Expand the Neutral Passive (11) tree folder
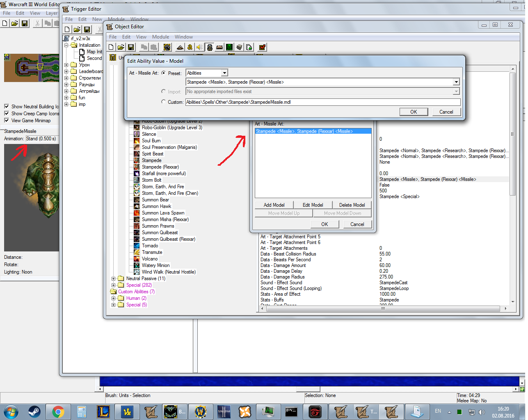The image size is (528, 420). click(114, 278)
